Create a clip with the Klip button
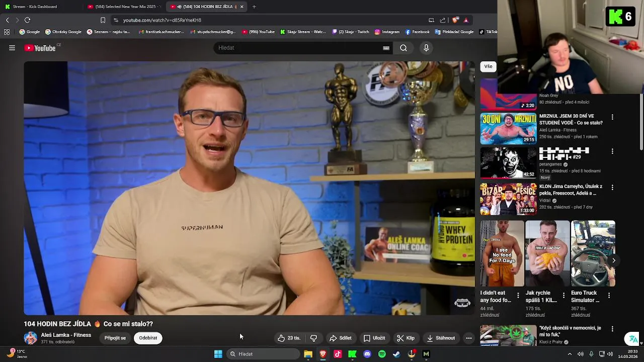The width and height of the screenshot is (644, 362). pyautogui.click(x=406, y=338)
